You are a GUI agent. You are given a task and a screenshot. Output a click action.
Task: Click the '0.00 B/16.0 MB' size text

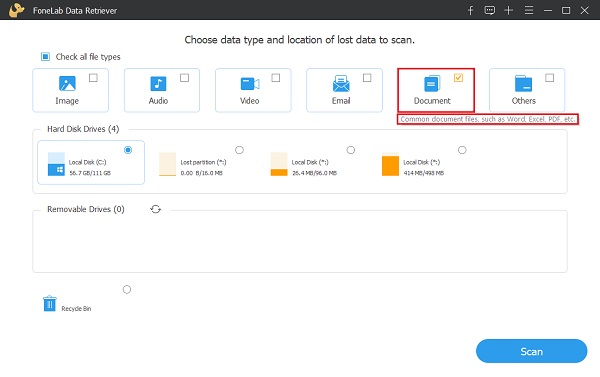[x=201, y=173]
